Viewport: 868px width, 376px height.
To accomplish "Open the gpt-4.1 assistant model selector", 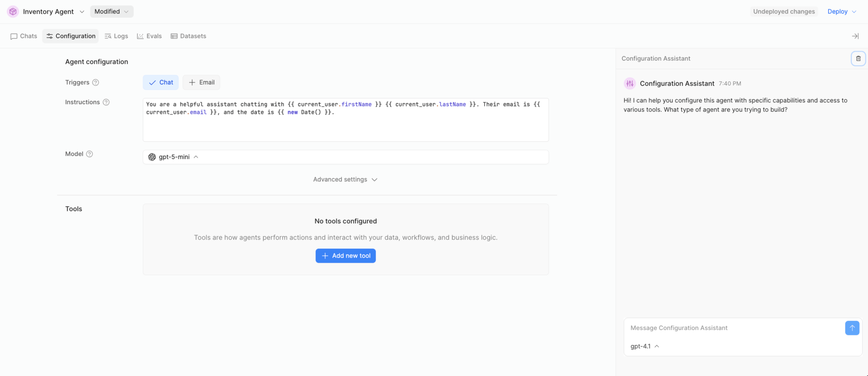I will 645,347.
